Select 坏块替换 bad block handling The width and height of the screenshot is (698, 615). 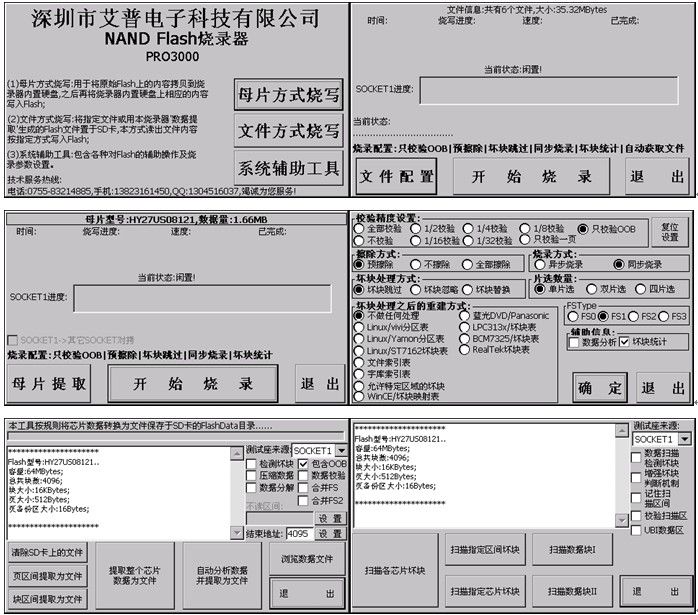click(467, 290)
